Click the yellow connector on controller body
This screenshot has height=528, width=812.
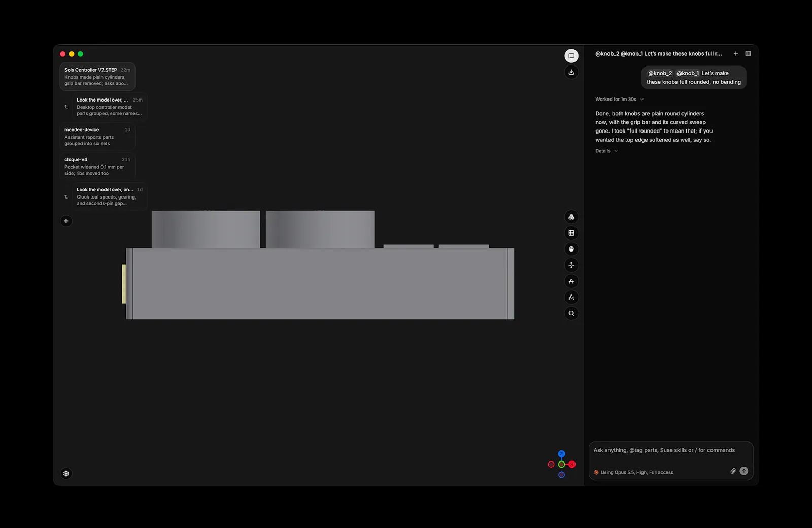click(124, 284)
